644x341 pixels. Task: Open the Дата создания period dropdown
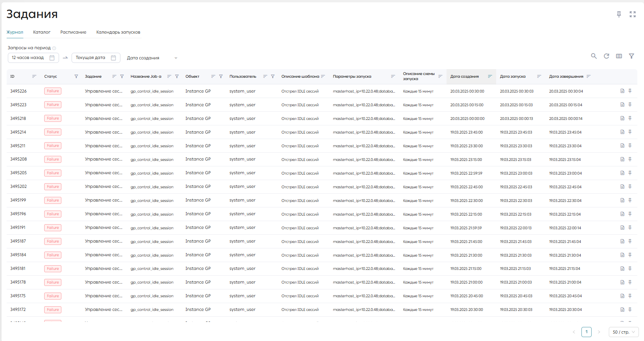pyautogui.click(x=152, y=58)
